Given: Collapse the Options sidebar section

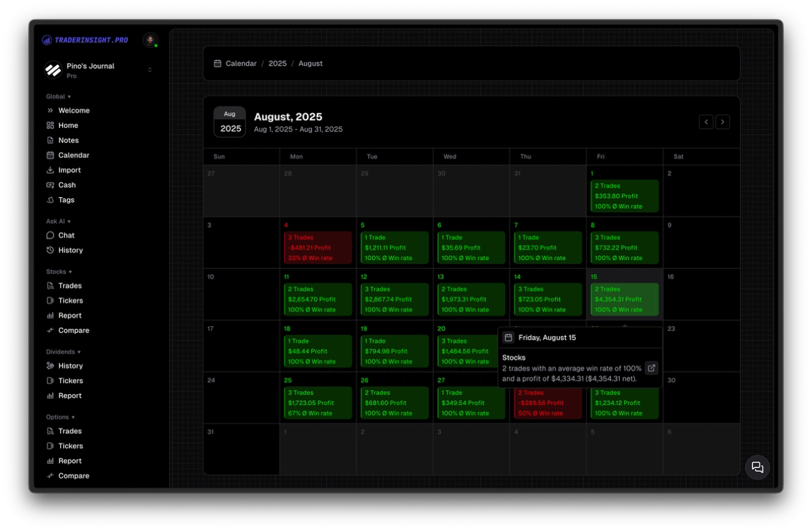Looking at the screenshot, I should [x=60, y=417].
